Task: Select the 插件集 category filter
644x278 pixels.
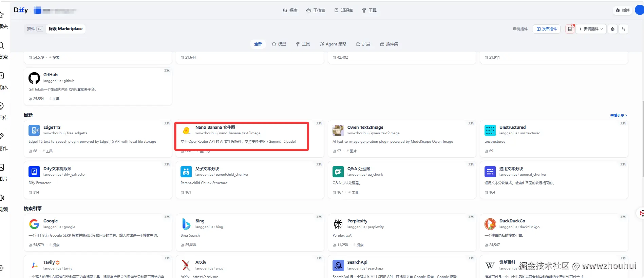Action: (x=389, y=44)
